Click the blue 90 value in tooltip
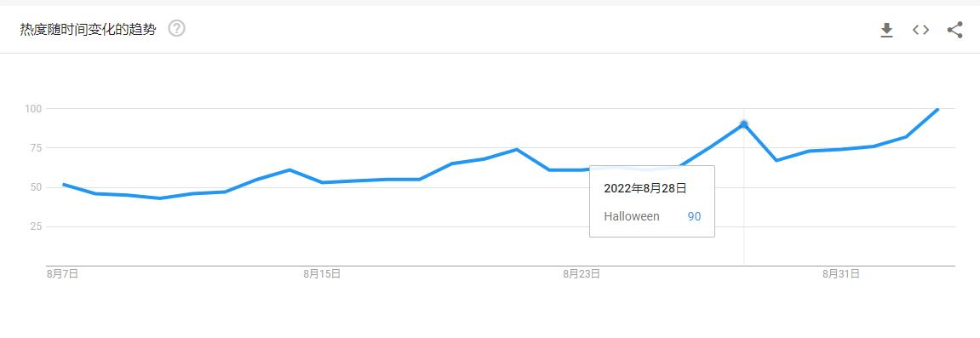Screen dimensions: 980x338 pos(695,217)
